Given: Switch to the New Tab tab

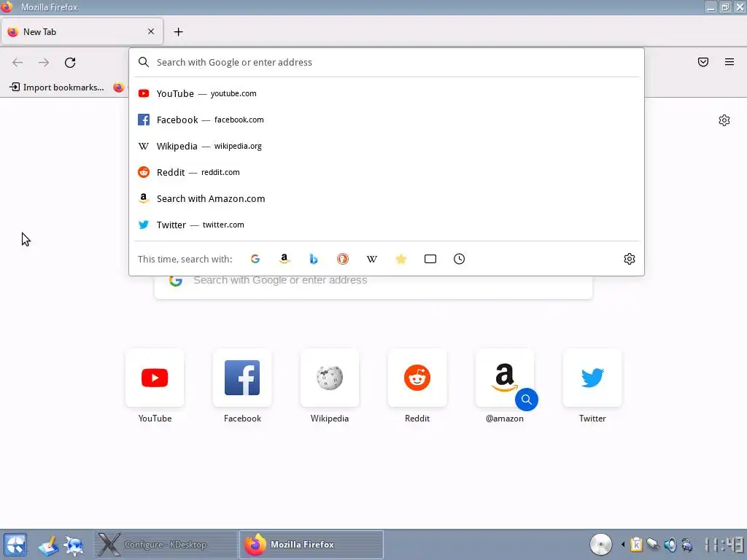Looking at the screenshot, I should 82,31.
